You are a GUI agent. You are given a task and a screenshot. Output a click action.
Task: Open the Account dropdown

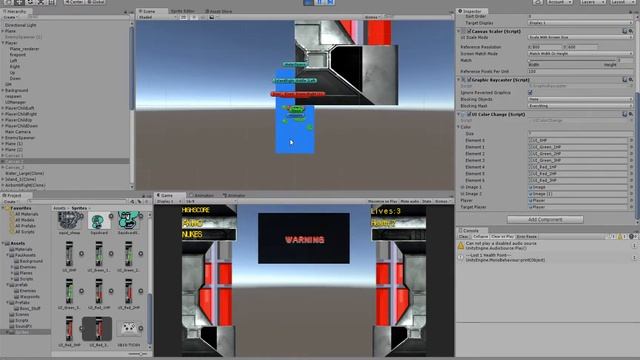(560, 2)
